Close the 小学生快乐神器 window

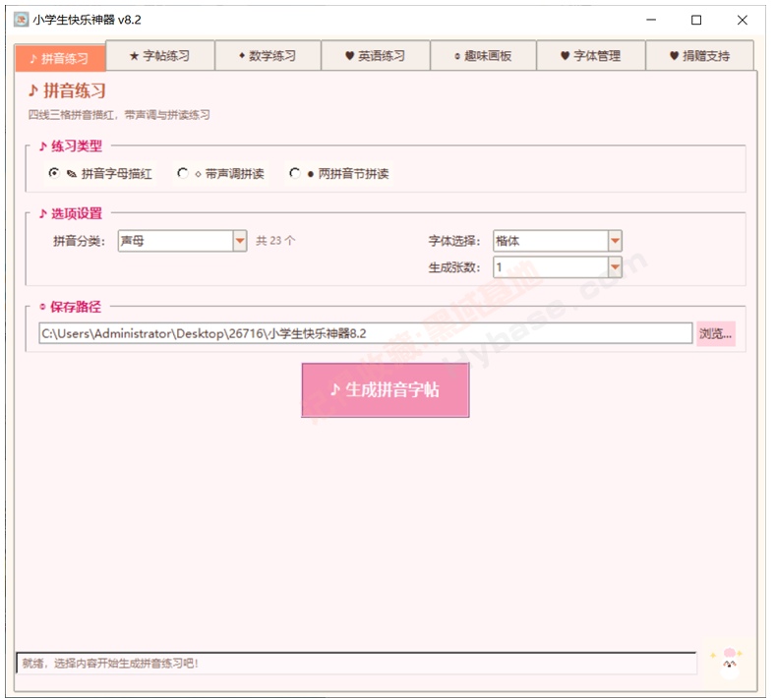(x=742, y=20)
